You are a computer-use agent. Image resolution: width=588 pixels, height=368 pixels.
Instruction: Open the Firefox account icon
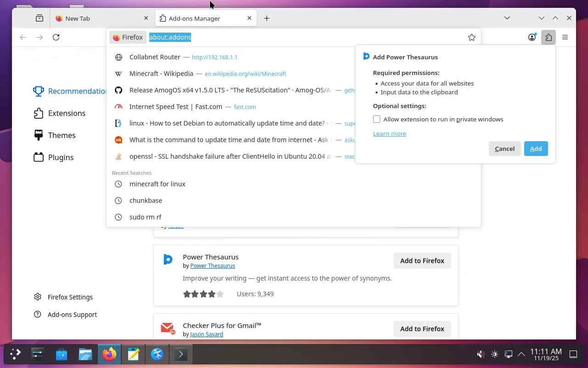532,37
